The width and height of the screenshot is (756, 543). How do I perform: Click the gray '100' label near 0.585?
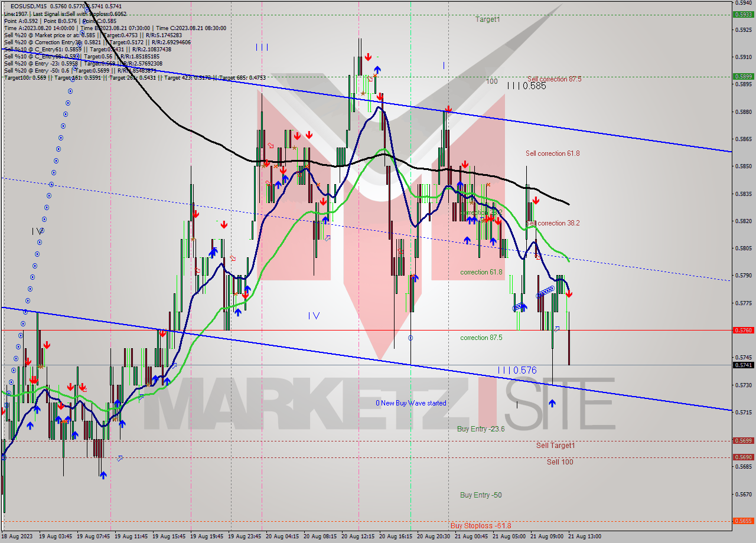coord(491,81)
